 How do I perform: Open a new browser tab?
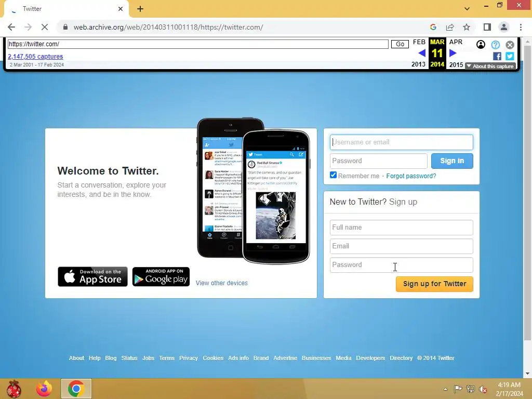pos(140,9)
